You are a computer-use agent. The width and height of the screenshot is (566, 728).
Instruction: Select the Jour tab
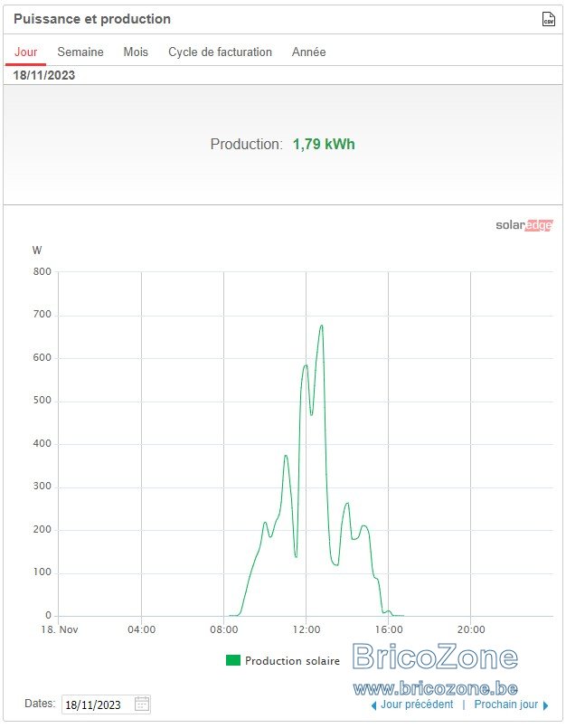[25, 52]
